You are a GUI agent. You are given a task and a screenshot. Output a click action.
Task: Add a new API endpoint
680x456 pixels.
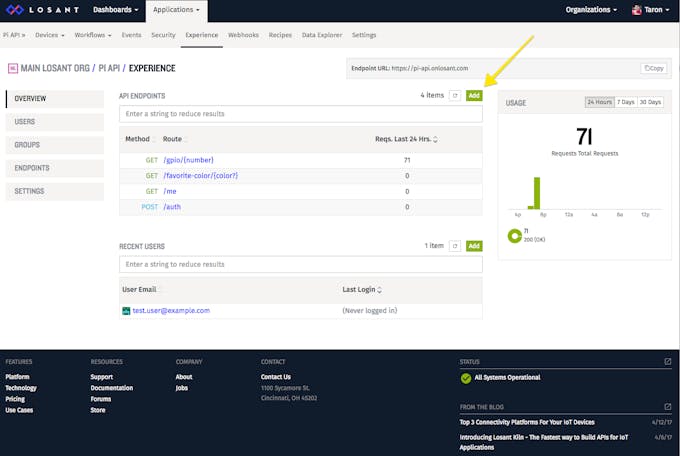point(474,95)
